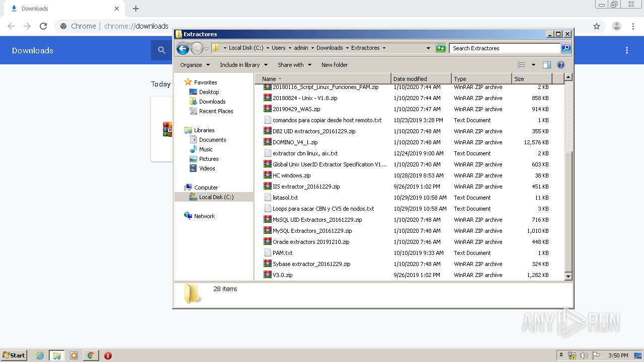Click the Start button on taskbar

point(14,355)
